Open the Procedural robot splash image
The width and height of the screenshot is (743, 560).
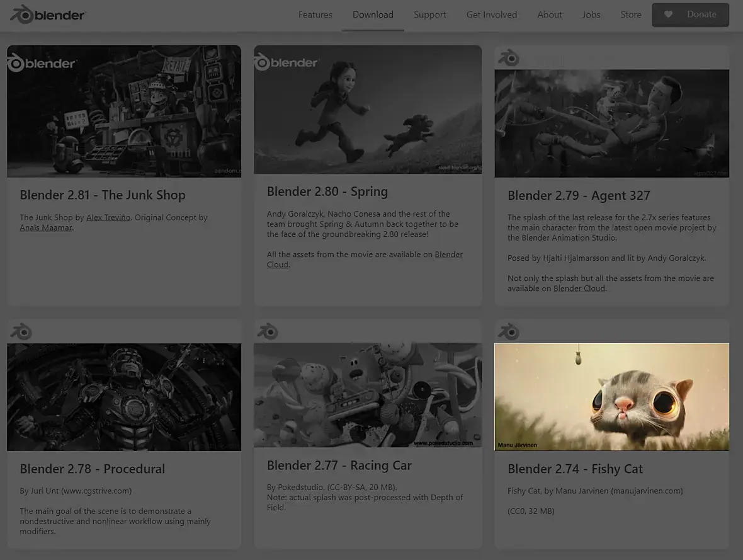[x=124, y=397]
